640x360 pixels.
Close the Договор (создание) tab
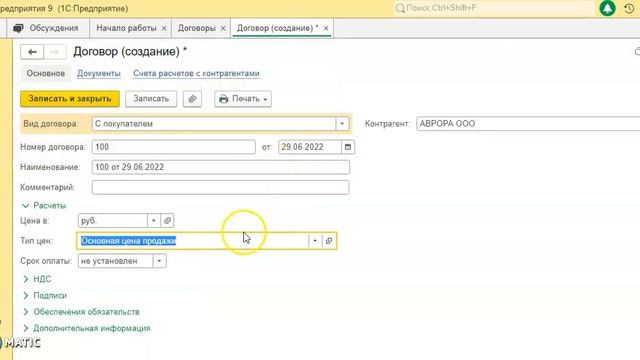(x=326, y=29)
